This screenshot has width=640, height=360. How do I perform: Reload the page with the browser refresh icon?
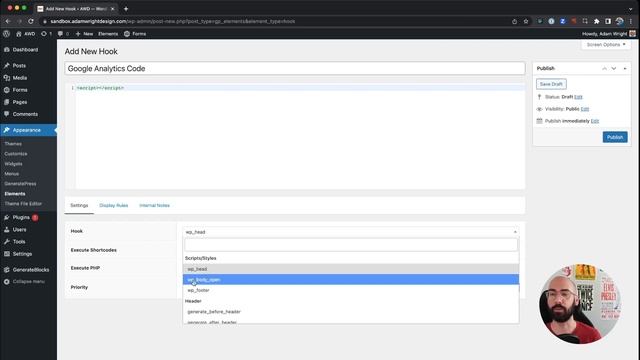point(31,21)
